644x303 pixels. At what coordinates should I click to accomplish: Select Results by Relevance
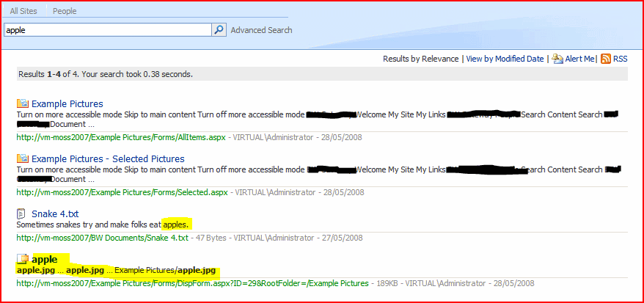420,59
